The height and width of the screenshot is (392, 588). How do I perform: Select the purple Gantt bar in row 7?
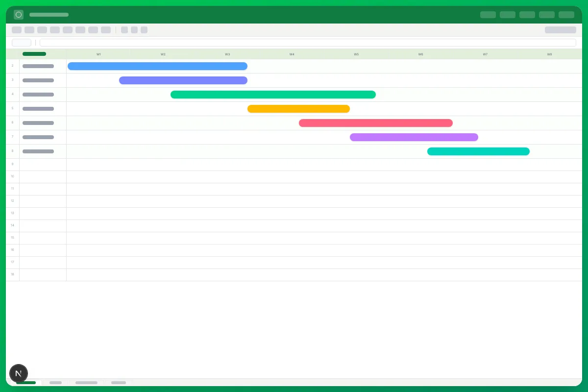tap(414, 137)
